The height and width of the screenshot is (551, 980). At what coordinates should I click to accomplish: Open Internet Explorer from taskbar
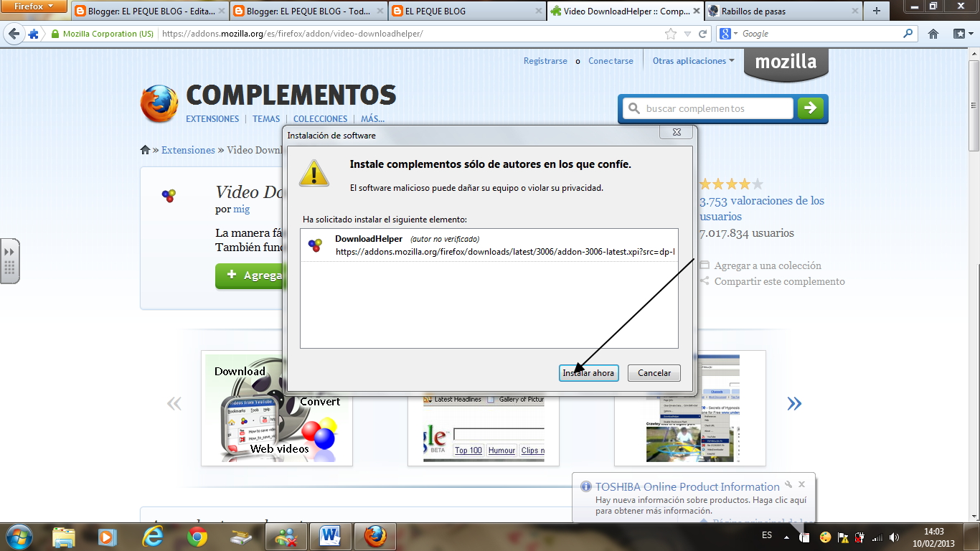[152, 536]
